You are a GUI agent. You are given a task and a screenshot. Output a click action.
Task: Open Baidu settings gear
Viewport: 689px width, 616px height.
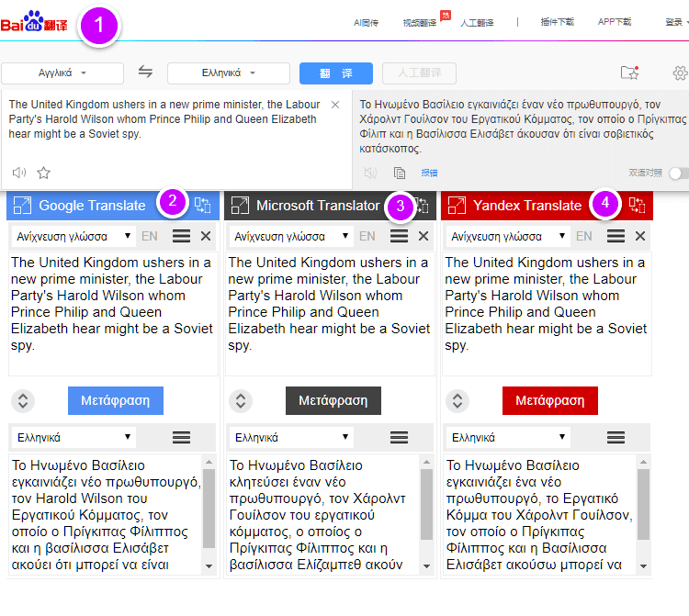click(680, 73)
